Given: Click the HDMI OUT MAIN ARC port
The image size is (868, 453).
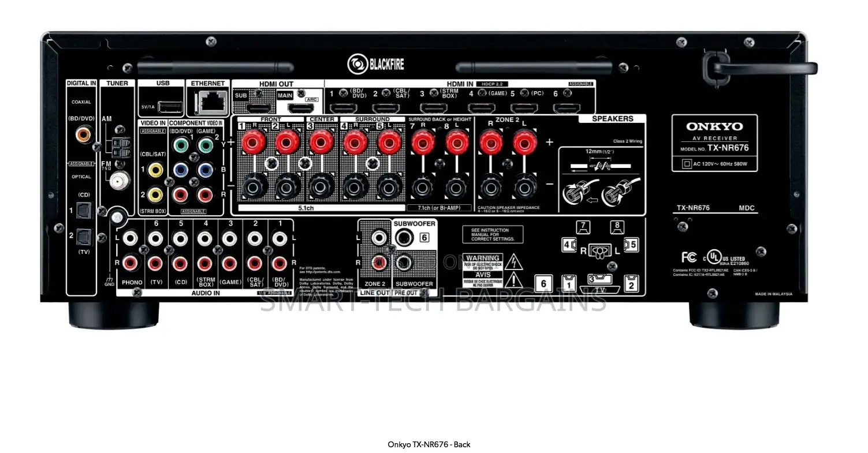Looking at the screenshot, I should coord(300,108).
